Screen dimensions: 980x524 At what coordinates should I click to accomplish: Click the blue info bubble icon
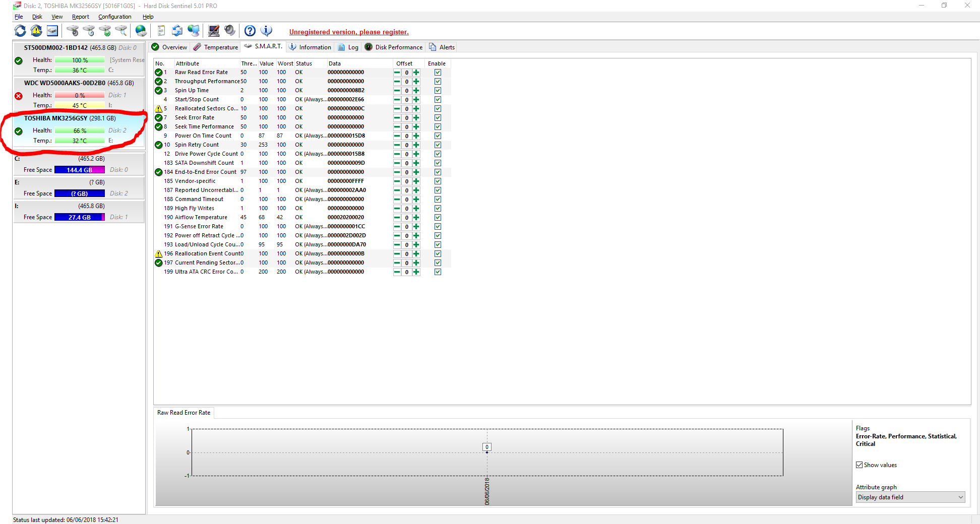(266, 31)
